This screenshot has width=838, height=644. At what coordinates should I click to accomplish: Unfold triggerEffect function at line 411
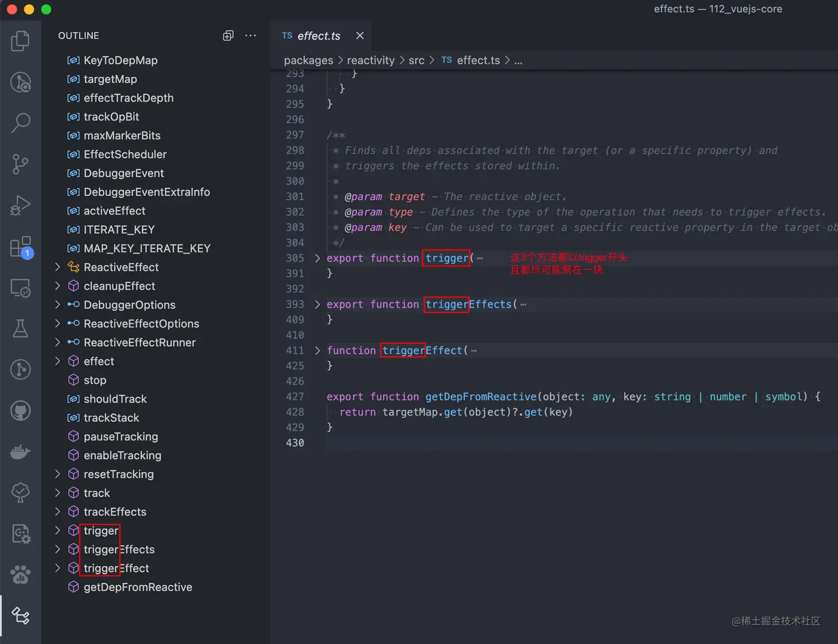point(317,350)
